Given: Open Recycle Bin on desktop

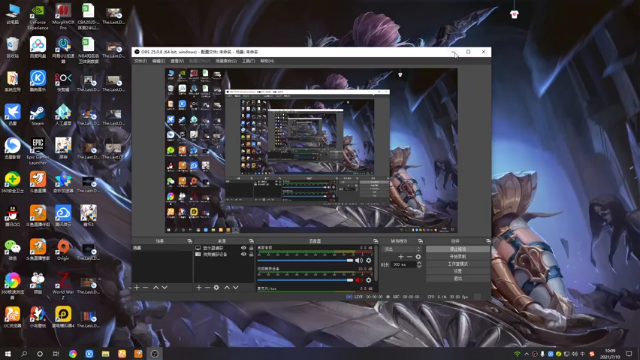Looking at the screenshot, I should (x=13, y=47).
